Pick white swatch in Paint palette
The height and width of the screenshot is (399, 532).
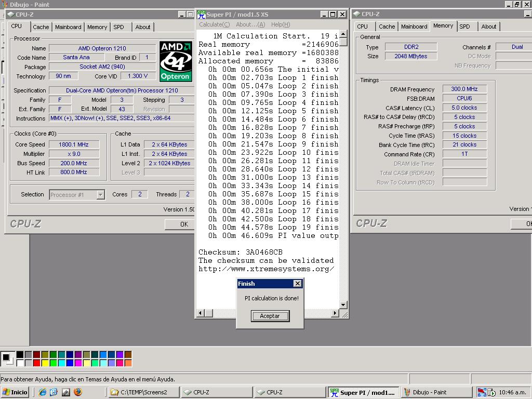(20, 363)
